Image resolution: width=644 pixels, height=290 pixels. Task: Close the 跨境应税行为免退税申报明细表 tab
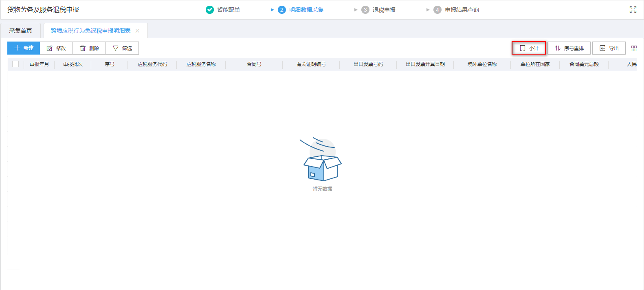point(137,31)
